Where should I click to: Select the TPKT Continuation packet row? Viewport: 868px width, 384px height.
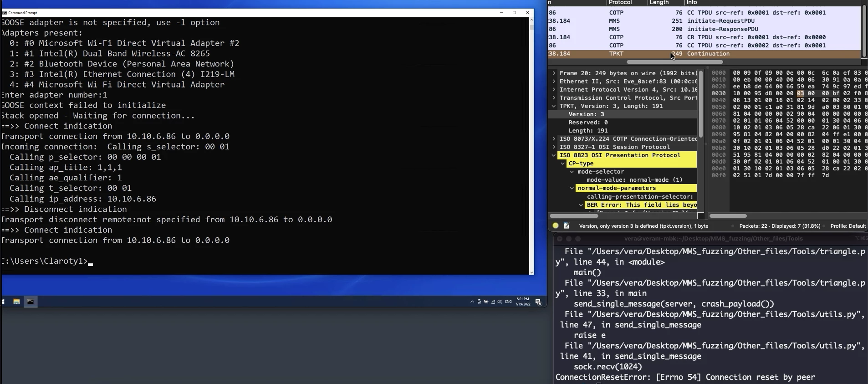[706, 54]
